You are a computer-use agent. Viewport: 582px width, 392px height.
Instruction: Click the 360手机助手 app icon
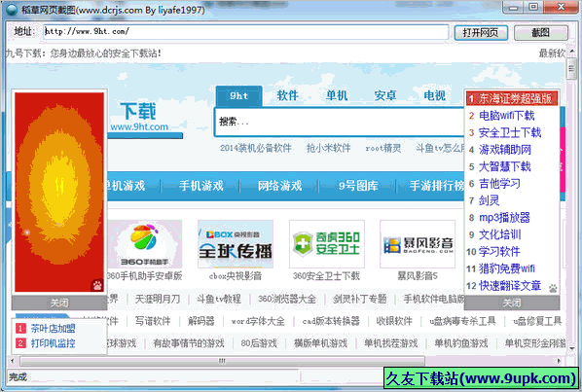pos(145,244)
